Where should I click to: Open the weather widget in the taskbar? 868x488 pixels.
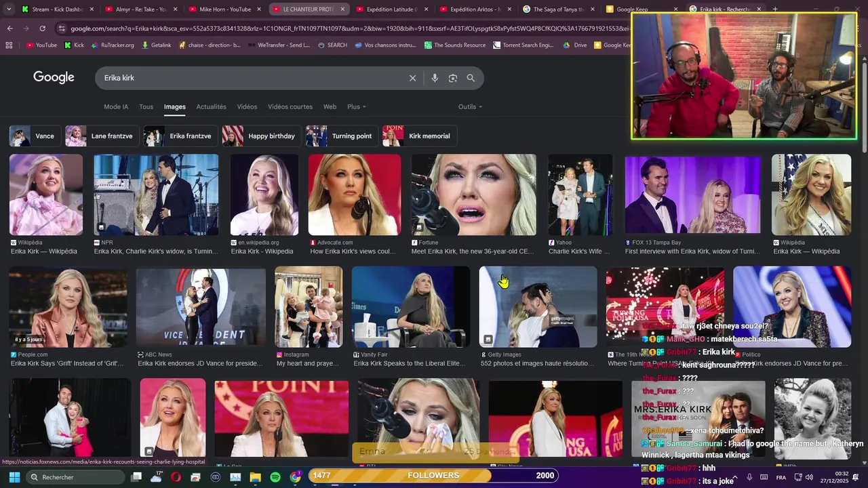pyautogui.click(x=157, y=476)
